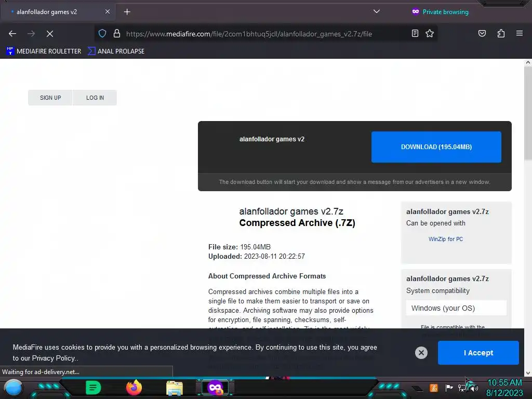532x399 pixels.
Task: Open a new tab with the plus button
Action: (127, 12)
